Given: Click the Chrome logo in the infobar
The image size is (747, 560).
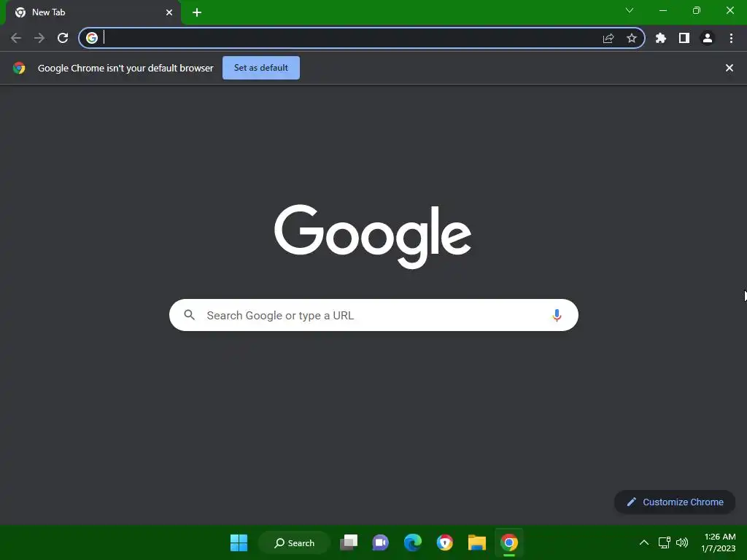Looking at the screenshot, I should 19,68.
